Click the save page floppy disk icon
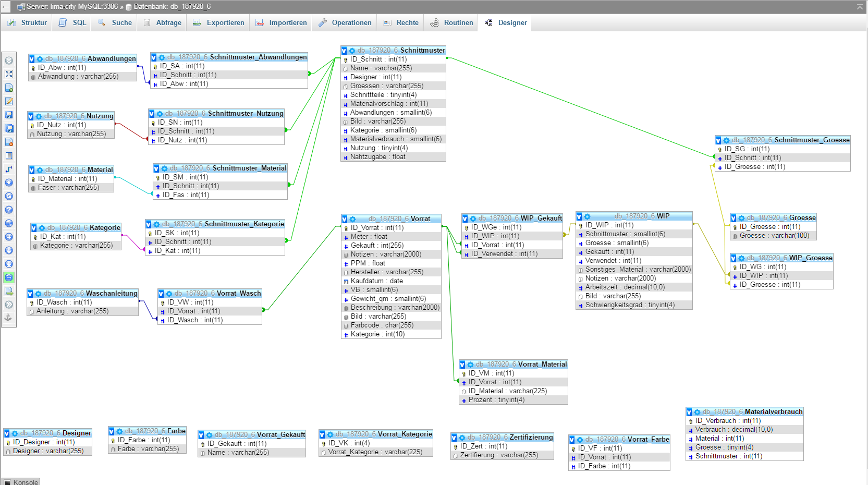The height and width of the screenshot is (485, 868). (9, 115)
